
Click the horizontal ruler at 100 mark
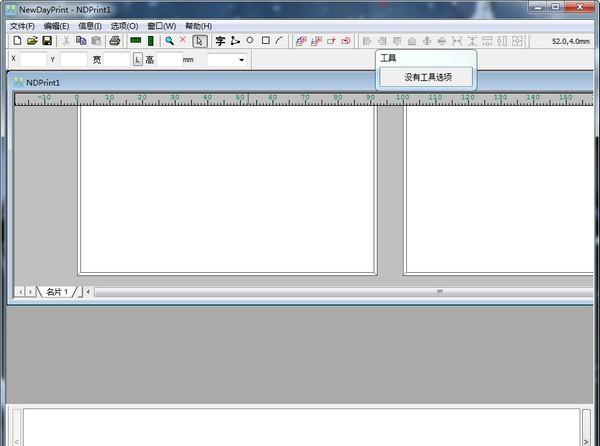click(x=402, y=99)
